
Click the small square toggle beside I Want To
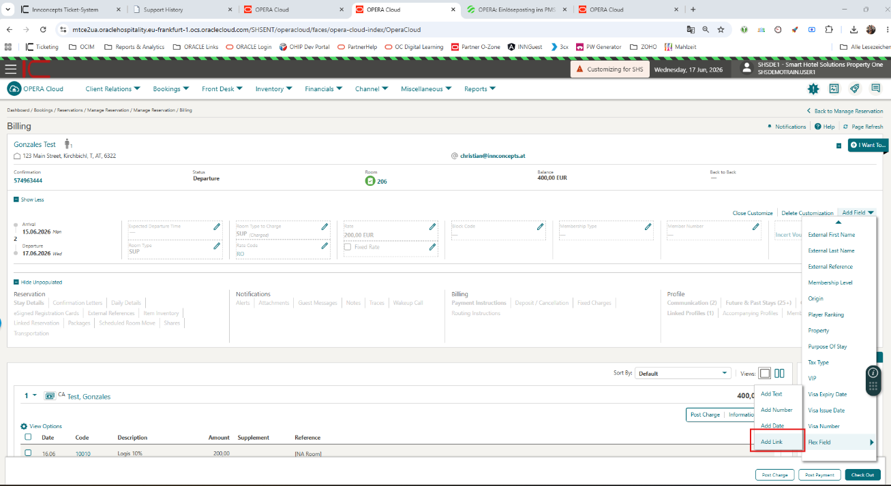click(x=839, y=146)
